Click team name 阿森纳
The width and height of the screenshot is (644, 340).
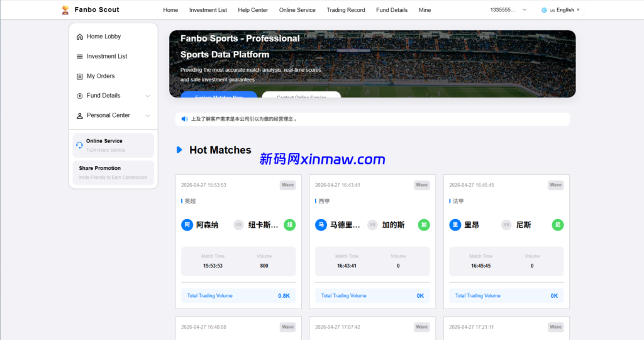(207, 225)
